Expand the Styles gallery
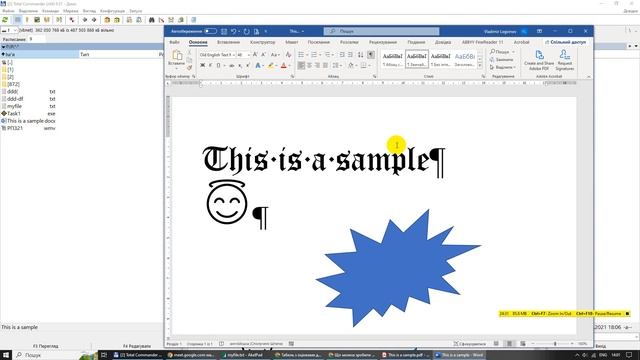Viewport: 640px width, 360px height. point(480,66)
